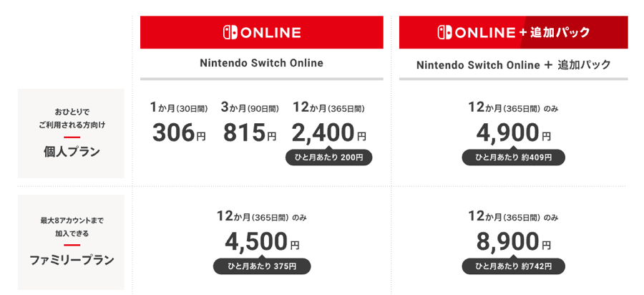Image resolution: width=644 pixels, height=295 pixels.
Task: Select the 個人プラン row label
Action: click(72, 151)
